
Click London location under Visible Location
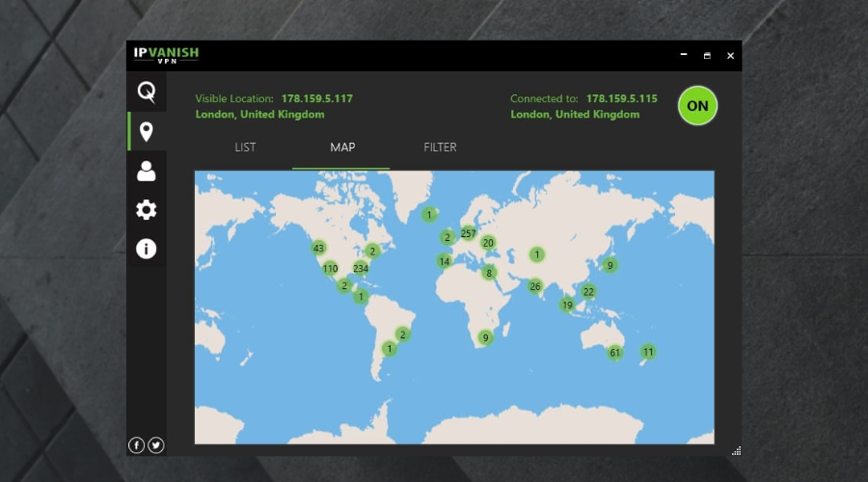click(260, 115)
